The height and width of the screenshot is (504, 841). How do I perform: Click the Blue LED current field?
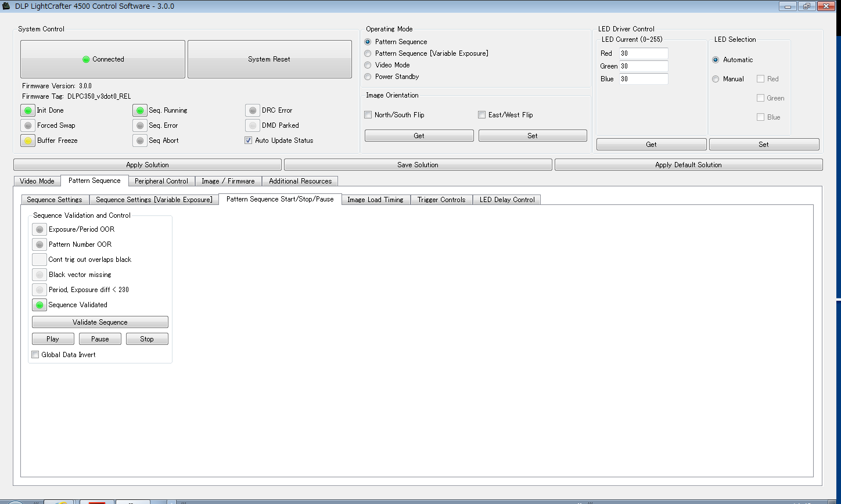644,79
